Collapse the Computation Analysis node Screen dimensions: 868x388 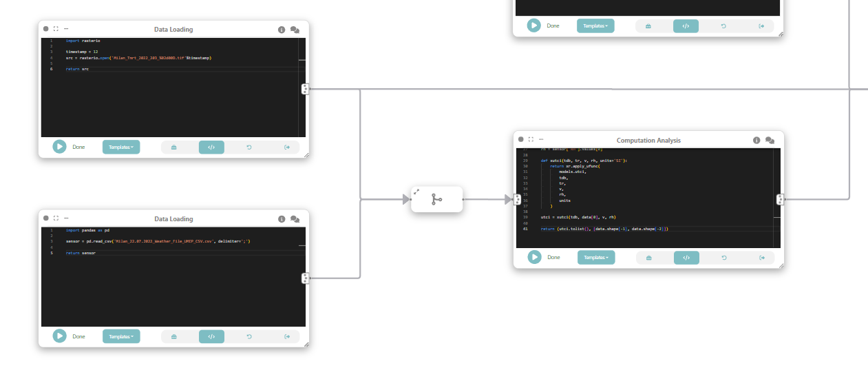coord(541,139)
